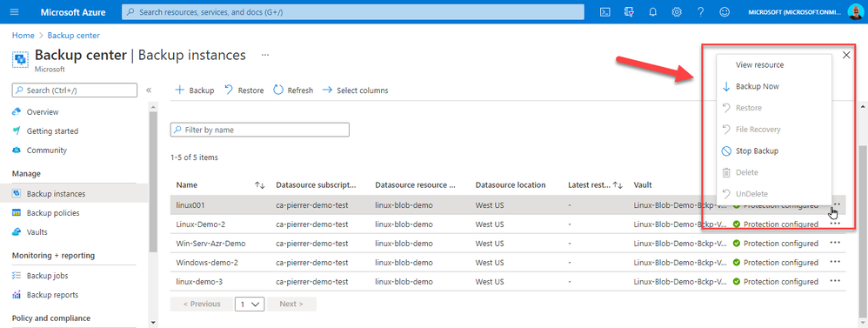Choose Restore in the context menu
Viewport: 868px width, 328px height.
(774, 108)
